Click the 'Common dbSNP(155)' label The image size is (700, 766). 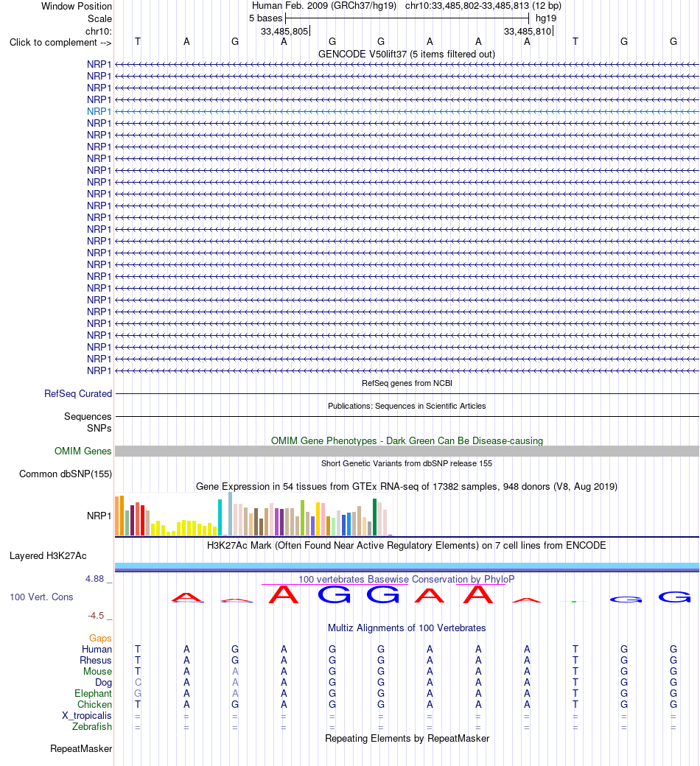[66, 474]
